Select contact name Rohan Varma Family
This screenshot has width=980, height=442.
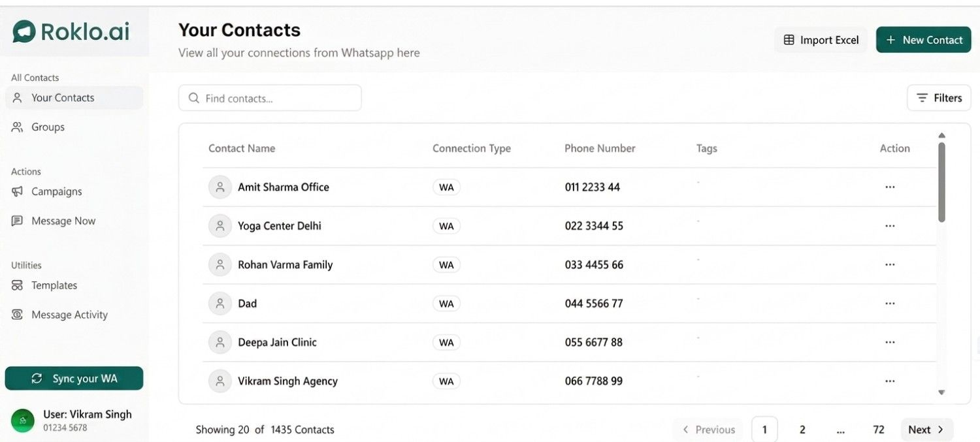click(x=286, y=265)
